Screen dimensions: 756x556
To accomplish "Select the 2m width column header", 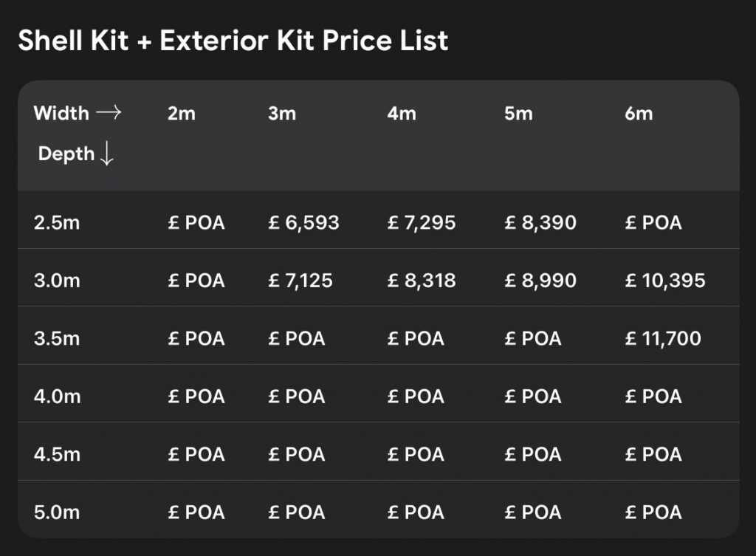I will pos(182,114).
